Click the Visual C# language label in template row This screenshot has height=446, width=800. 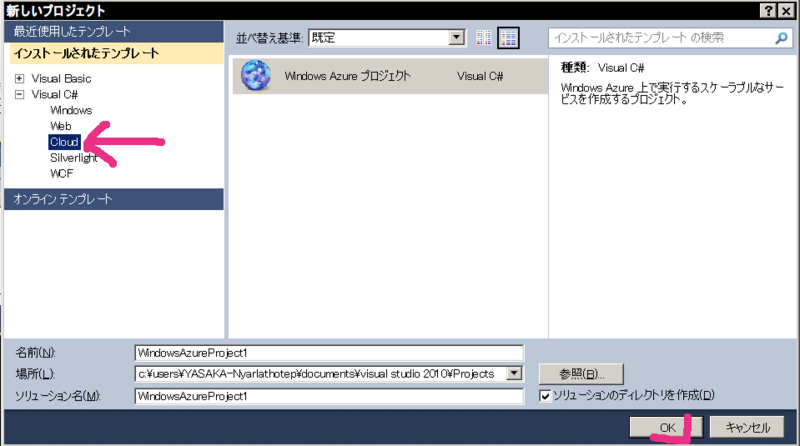480,76
